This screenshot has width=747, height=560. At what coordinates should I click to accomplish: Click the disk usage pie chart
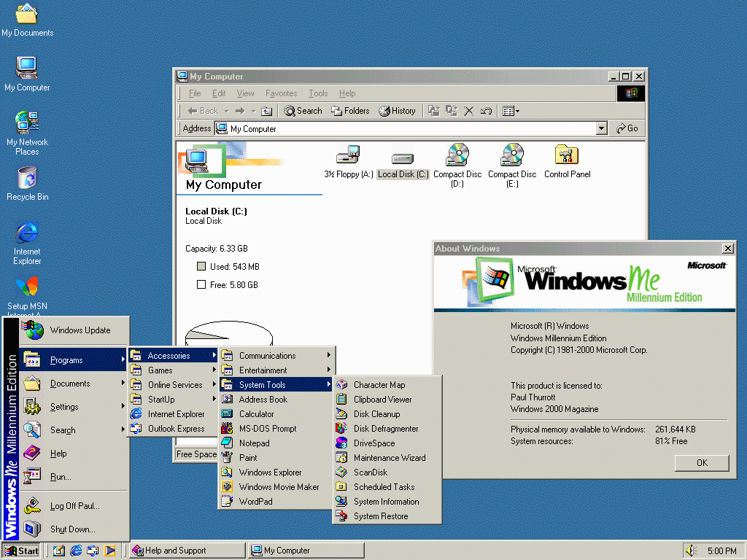tap(230, 332)
